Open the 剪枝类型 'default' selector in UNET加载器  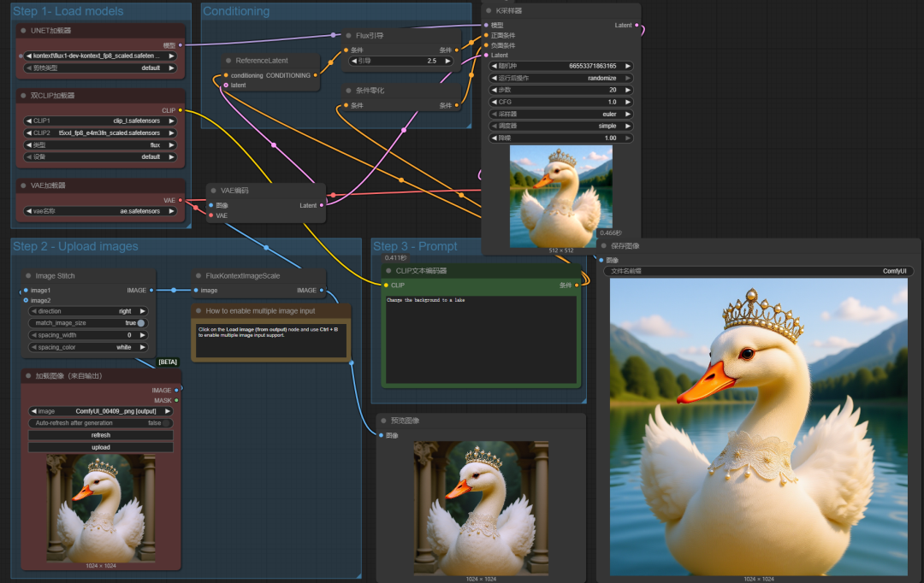coord(101,68)
